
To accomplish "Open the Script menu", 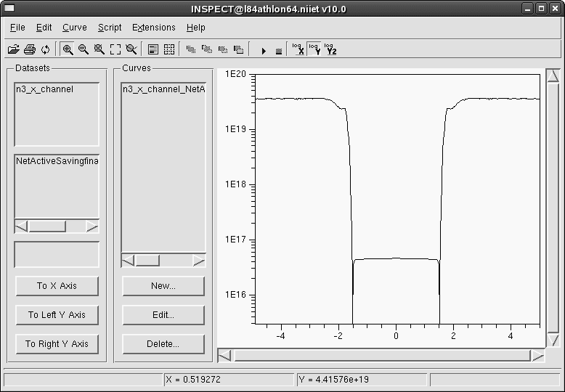I will (x=110, y=28).
